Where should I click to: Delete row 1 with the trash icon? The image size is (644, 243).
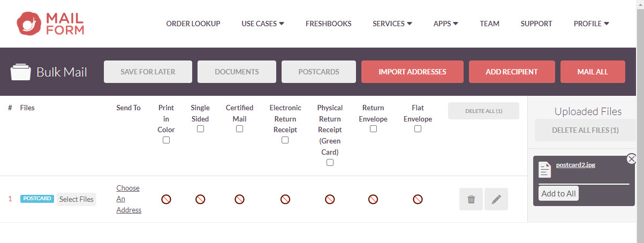471,199
